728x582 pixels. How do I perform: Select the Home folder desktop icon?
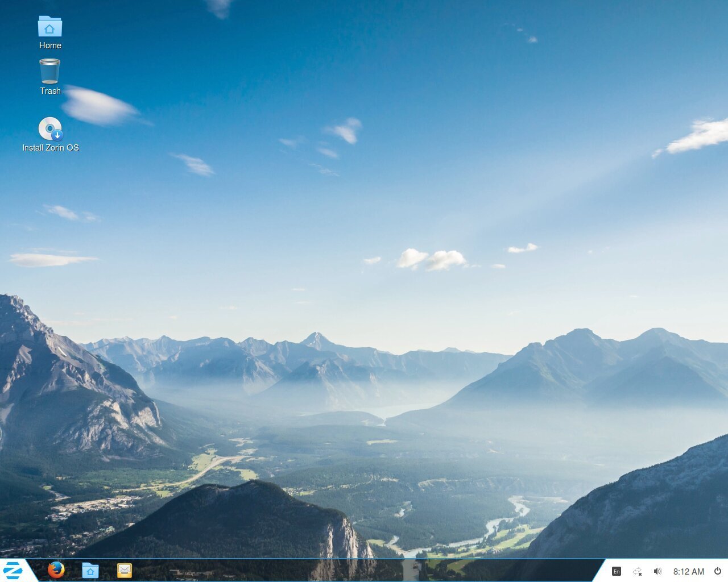pos(50,27)
